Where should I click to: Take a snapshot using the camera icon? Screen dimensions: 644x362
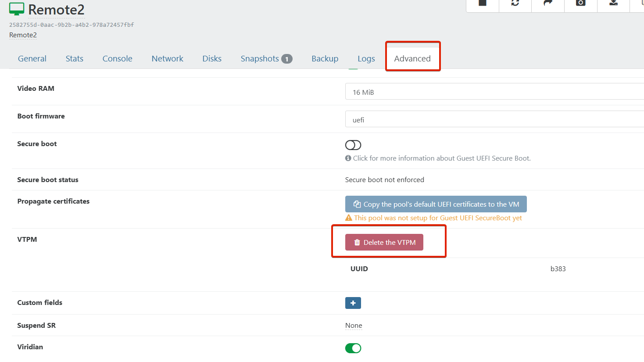pyautogui.click(x=580, y=3)
